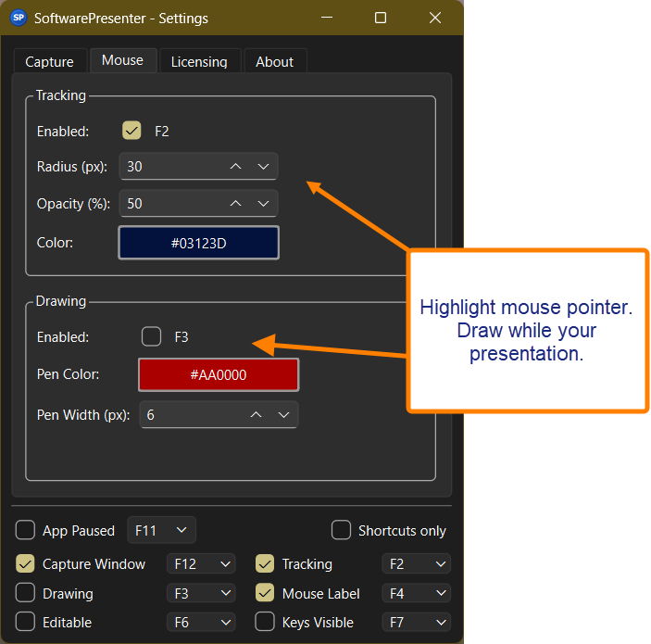Screen dimensions: 651x644
Task: Open the Mouse Label F4 shortcut dropdown
Action: (417, 593)
